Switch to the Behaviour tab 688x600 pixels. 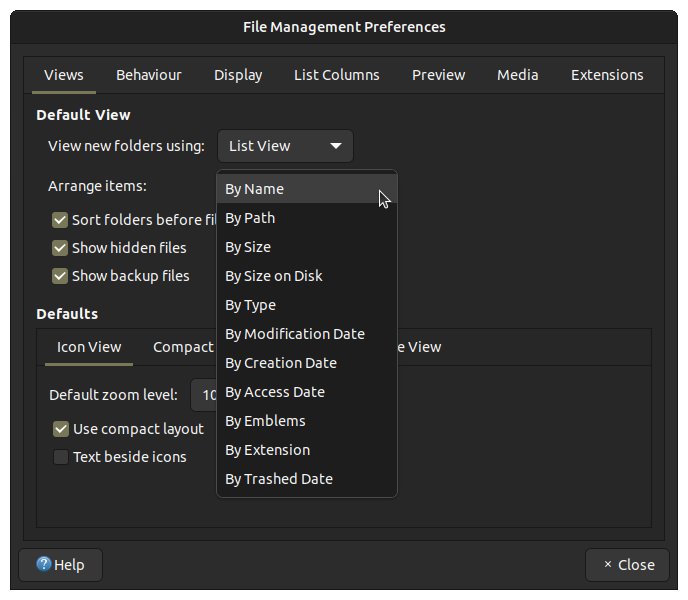[149, 75]
